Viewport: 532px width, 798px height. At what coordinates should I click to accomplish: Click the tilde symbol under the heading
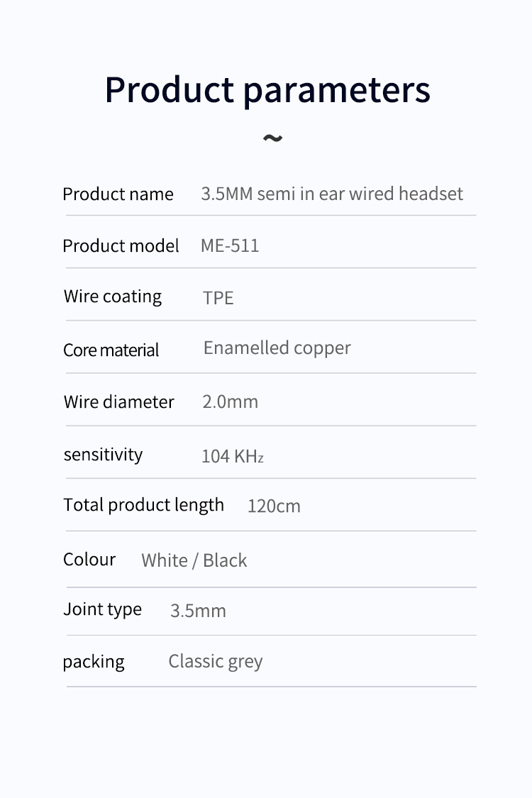pos(272,138)
